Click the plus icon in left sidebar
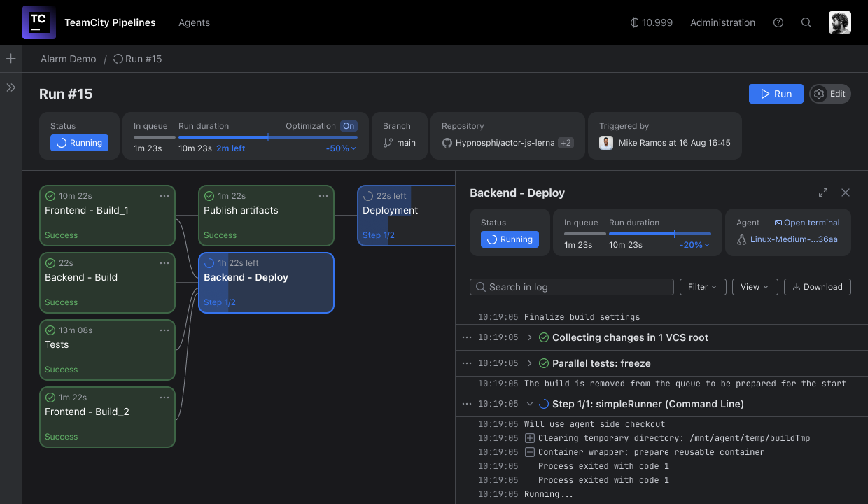Viewport: 868px width, 504px height. [x=11, y=59]
